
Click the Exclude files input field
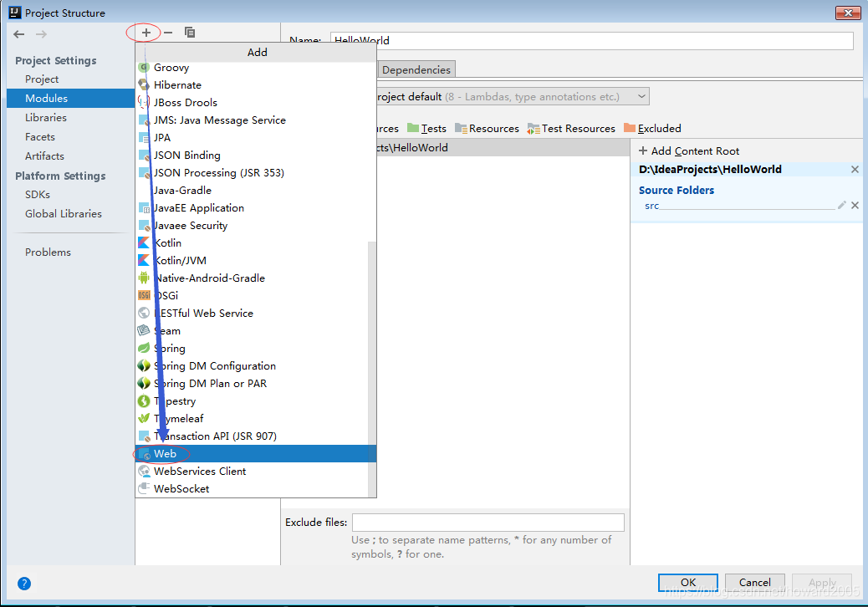tap(488, 523)
